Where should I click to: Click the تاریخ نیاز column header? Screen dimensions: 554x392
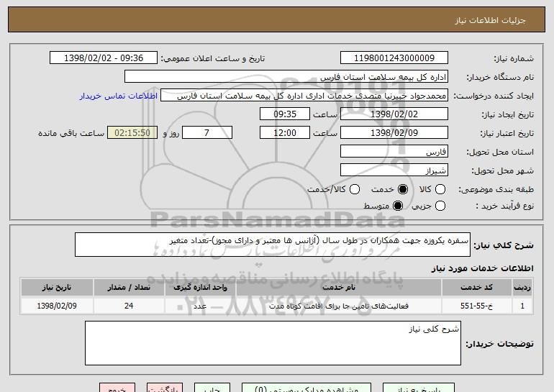click(57, 288)
